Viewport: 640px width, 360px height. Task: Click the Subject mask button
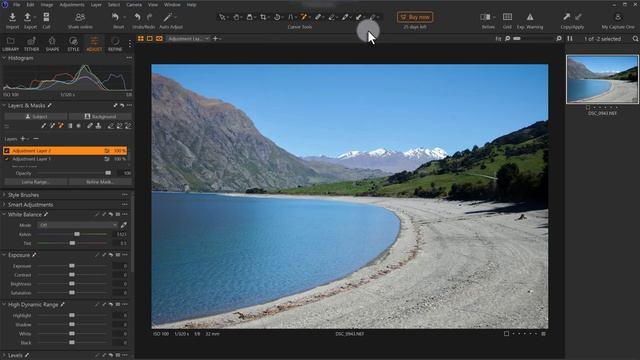pyautogui.click(x=36, y=117)
